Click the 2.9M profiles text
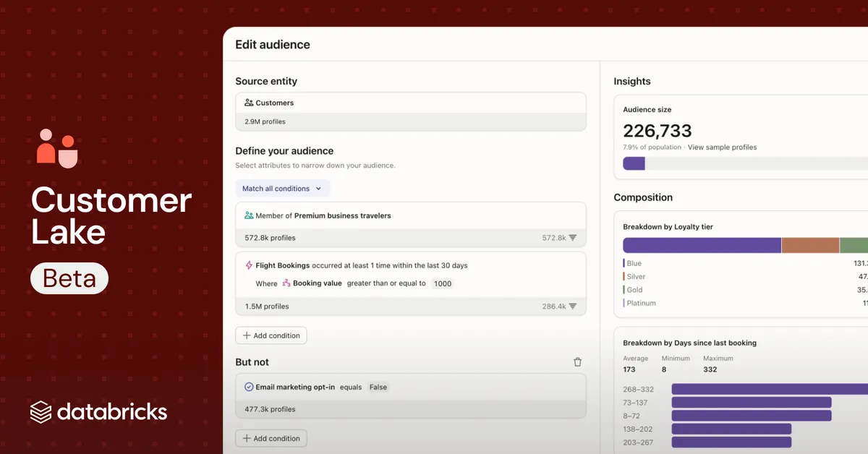 coord(265,121)
